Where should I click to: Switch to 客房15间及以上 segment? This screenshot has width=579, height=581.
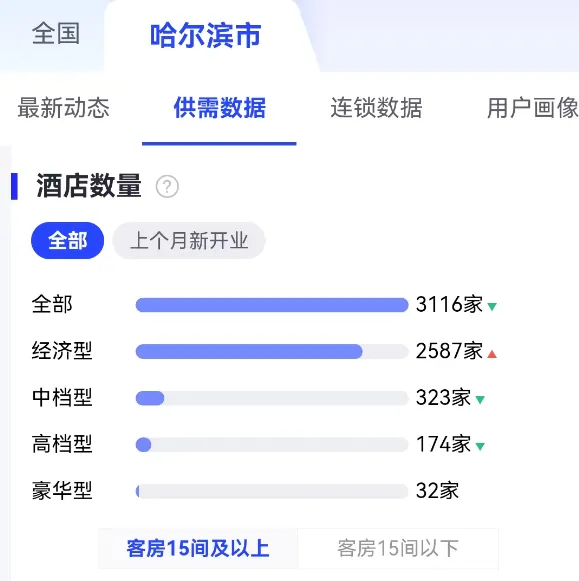pos(198,549)
